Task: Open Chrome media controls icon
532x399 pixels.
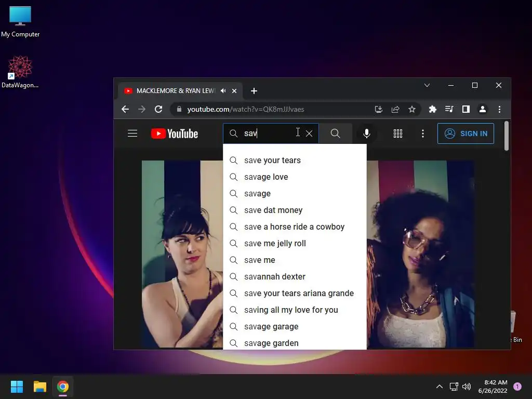Action: tap(449, 109)
